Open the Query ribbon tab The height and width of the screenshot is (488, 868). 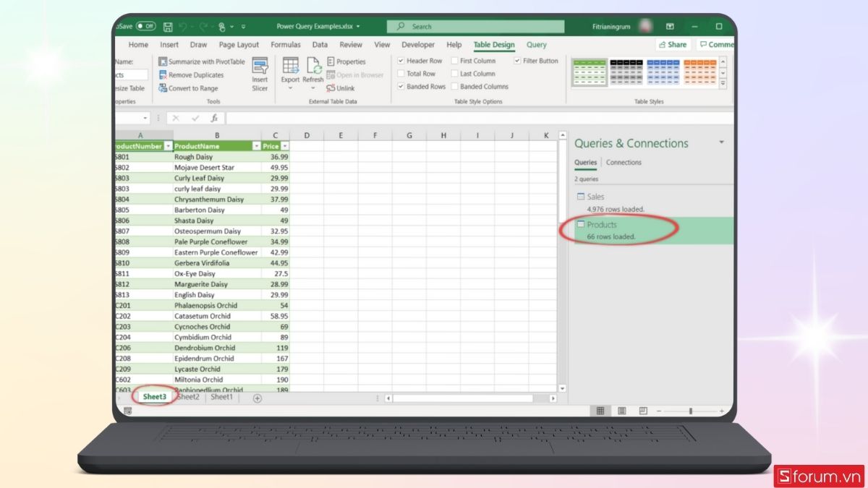point(536,45)
